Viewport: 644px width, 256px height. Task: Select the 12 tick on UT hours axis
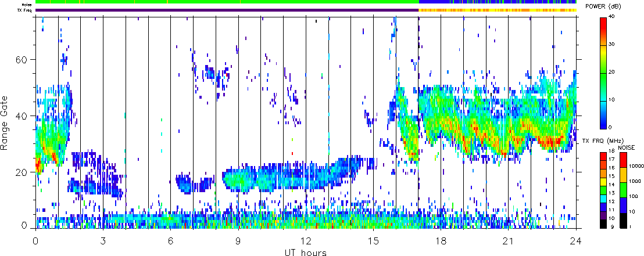click(x=306, y=240)
